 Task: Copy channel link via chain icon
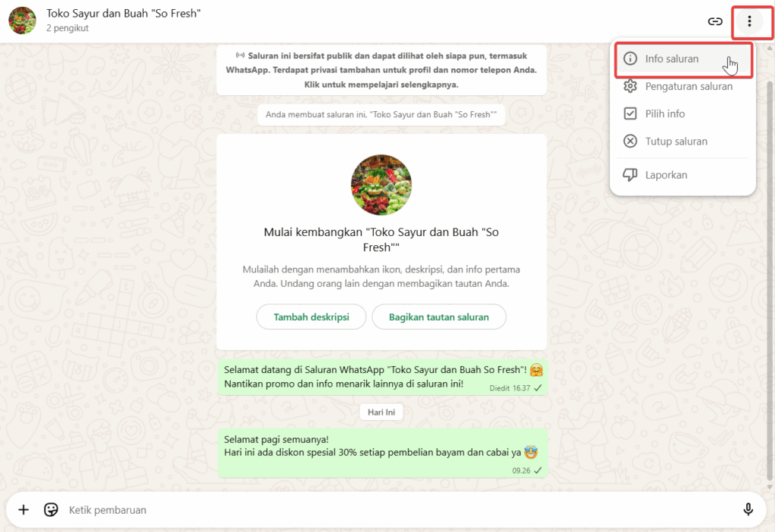click(714, 21)
